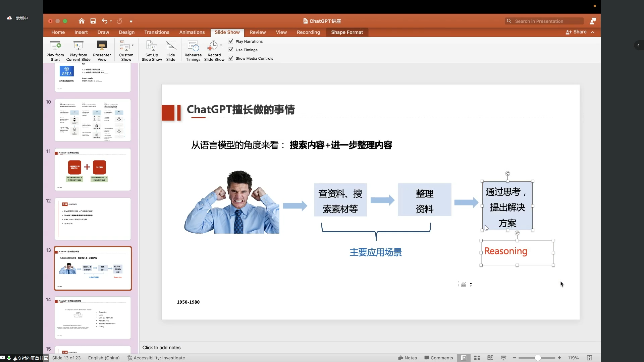
Task: Open the Draw tab
Action: coord(103,32)
